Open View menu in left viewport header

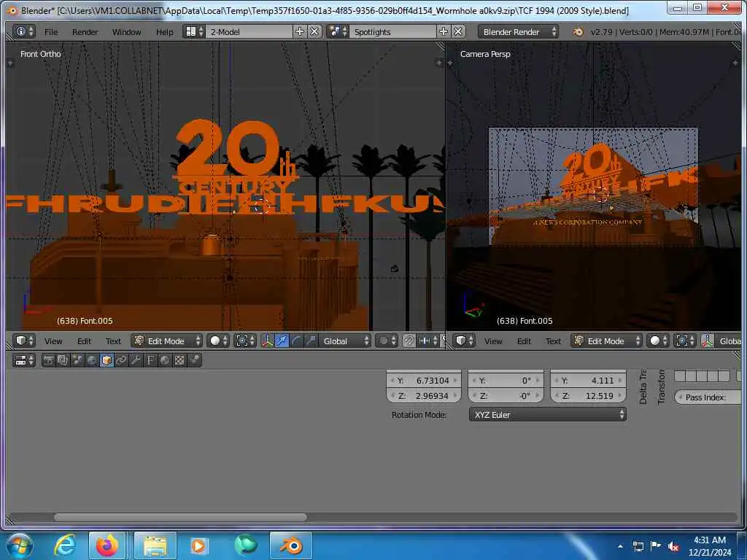click(x=53, y=341)
